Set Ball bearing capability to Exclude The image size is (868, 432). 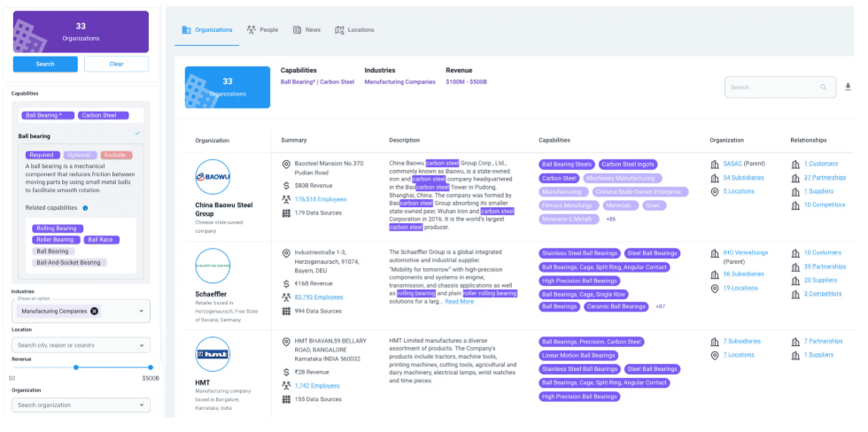coord(116,155)
